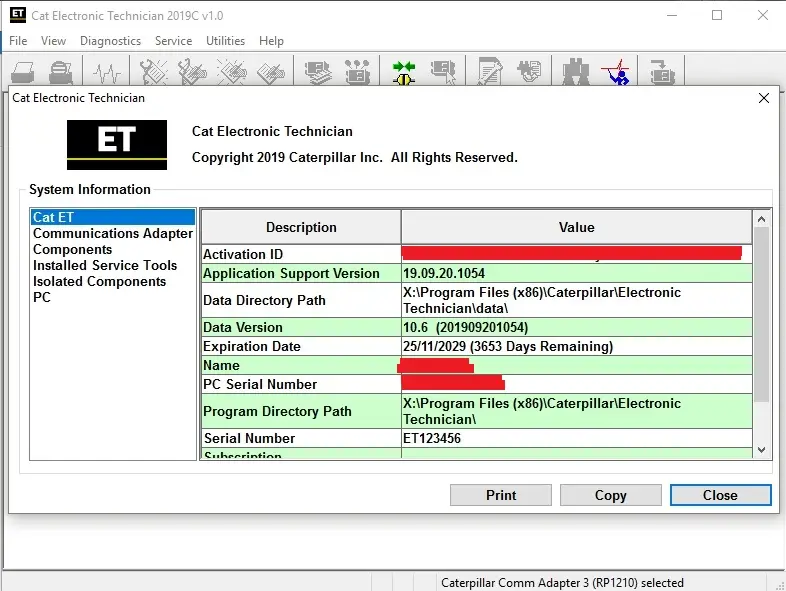Select Cat ET in System Information list
The image size is (786, 591).
point(112,217)
